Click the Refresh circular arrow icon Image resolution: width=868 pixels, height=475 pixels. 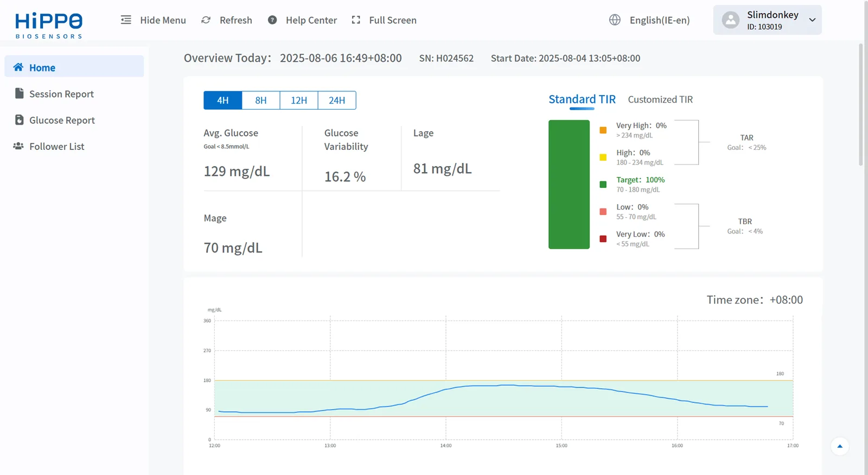tap(206, 20)
